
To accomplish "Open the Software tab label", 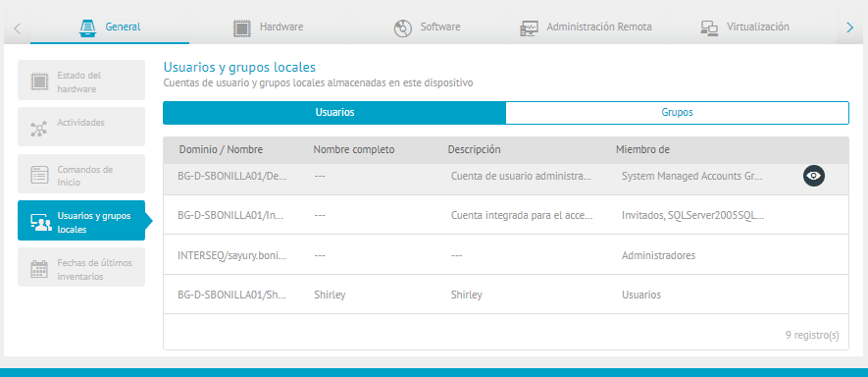I will point(440,27).
